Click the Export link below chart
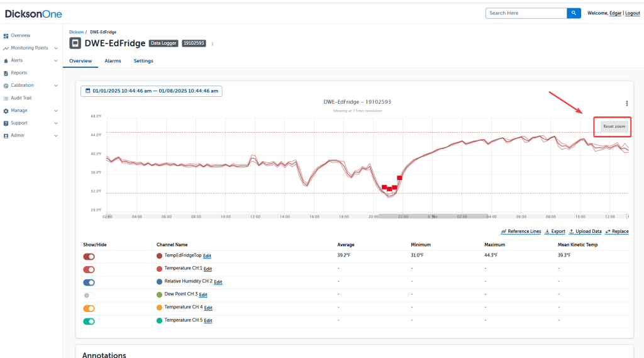The width and height of the screenshot is (644, 358). pyautogui.click(x=555, y=232)
